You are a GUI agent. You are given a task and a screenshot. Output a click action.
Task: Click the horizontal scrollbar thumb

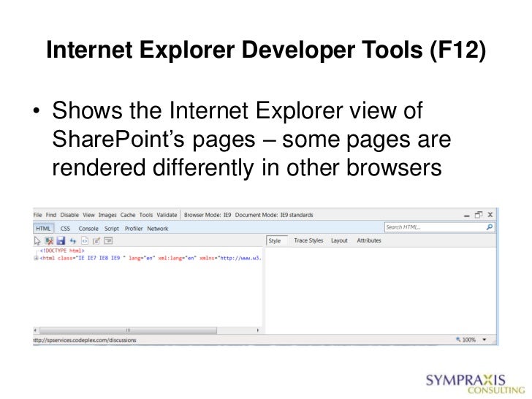point(129,330)
